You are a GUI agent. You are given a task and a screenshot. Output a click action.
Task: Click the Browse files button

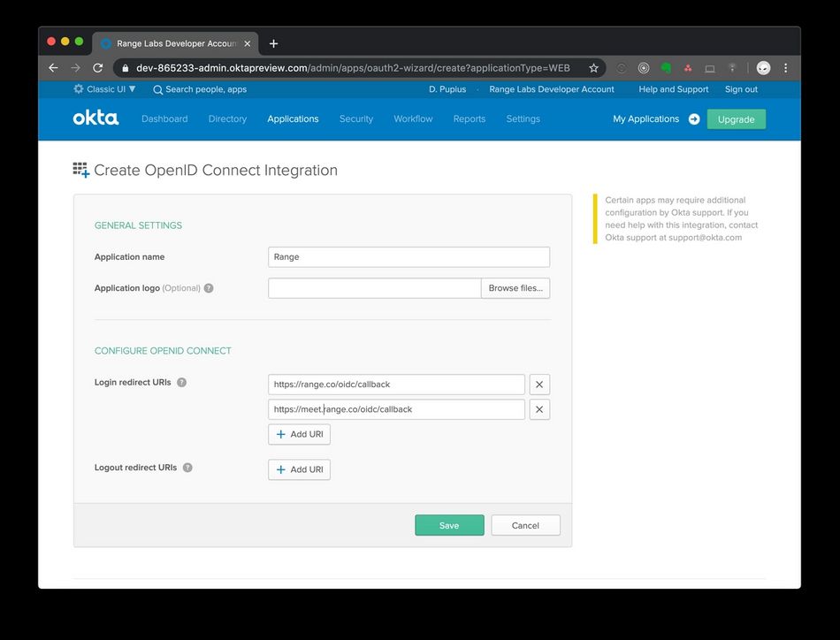[x=515, y=288]
